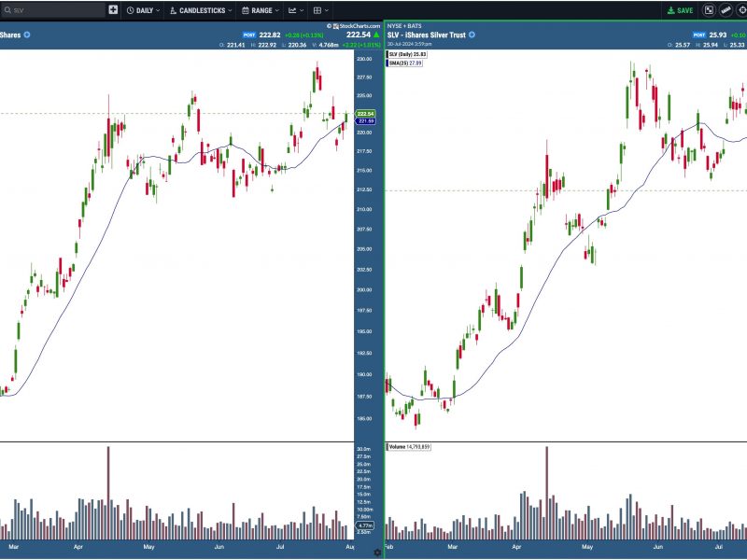Click the NYSE + BATS exchange label
This screenshot has height=560, width=747.
point(404,26)
